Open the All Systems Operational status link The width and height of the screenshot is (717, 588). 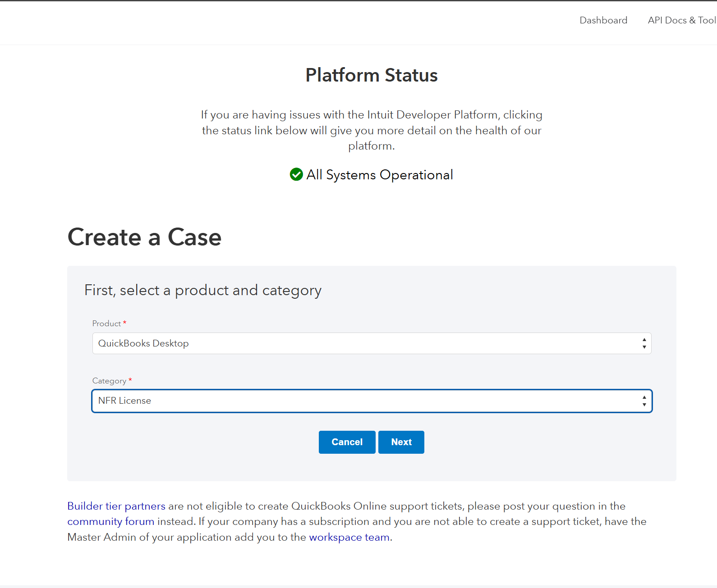click(380, 175)
